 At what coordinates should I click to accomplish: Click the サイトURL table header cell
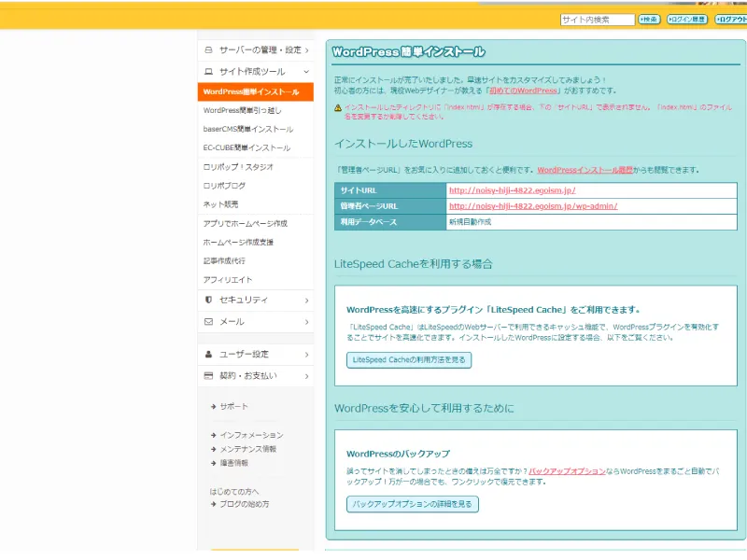(x=390, y=190)
